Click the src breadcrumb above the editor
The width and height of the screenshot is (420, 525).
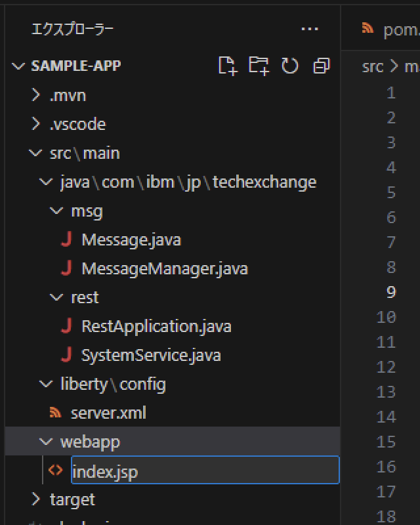371,66
